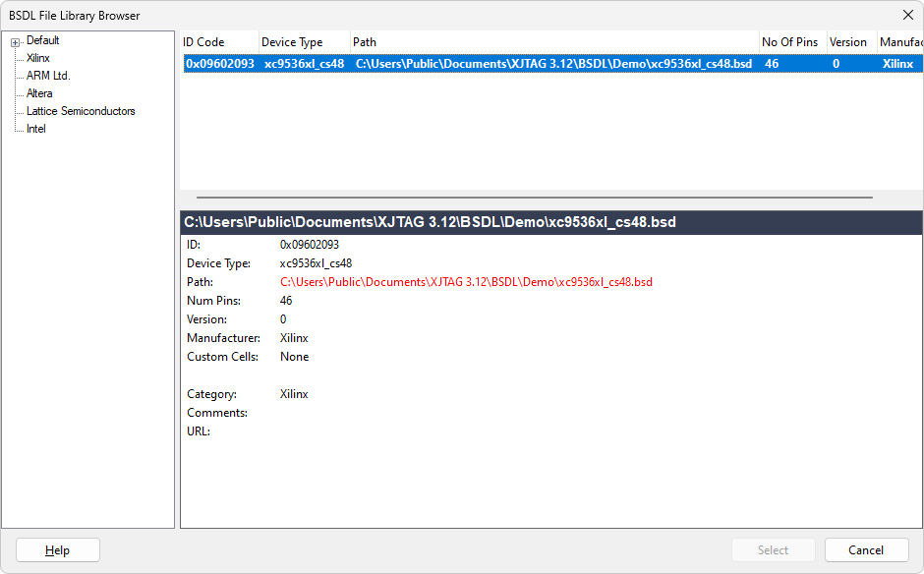Close the BSDL File Library Browser
This screenshot has height=574, width=924.
(906, 15)
